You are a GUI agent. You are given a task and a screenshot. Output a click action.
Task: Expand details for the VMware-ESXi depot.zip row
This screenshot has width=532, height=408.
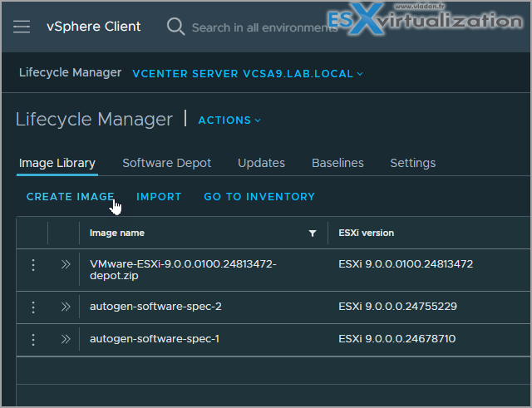point(66,264)
